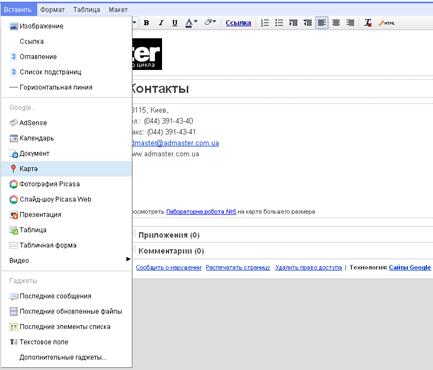The image size is (433, 370).
Task: Click Распечатать страницу link
Action: tap(238, 268)
